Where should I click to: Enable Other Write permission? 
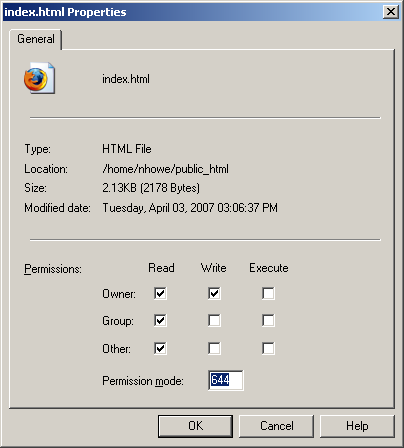point(214,349)
